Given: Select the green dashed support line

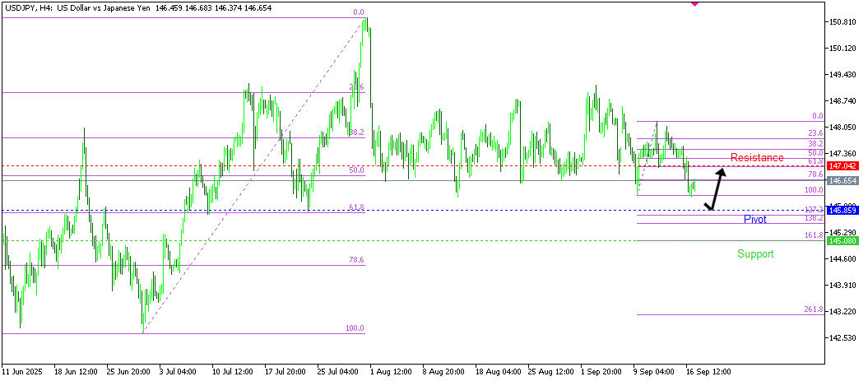Looking at the screenshot, I should click(x=413, y=241).
